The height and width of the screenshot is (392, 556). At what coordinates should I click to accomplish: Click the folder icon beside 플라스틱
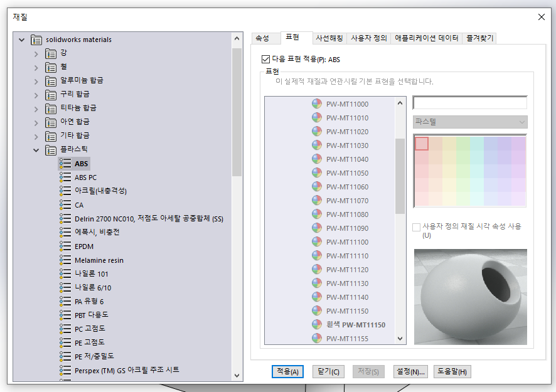(x=51, y=150)
